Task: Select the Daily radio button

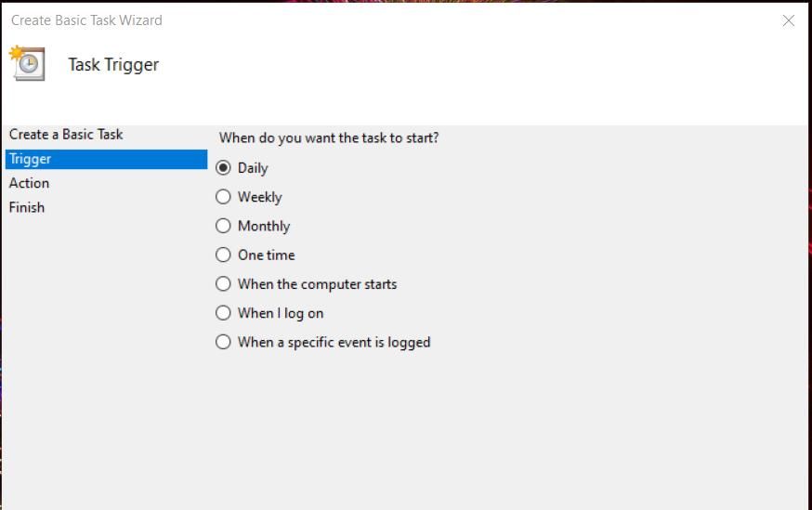Action: click(223, 168)
